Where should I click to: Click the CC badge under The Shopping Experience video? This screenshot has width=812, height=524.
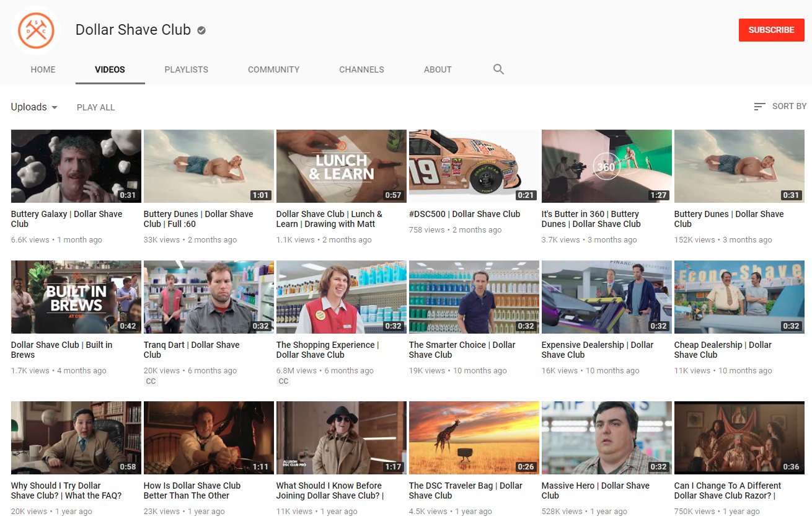[283, 381]
